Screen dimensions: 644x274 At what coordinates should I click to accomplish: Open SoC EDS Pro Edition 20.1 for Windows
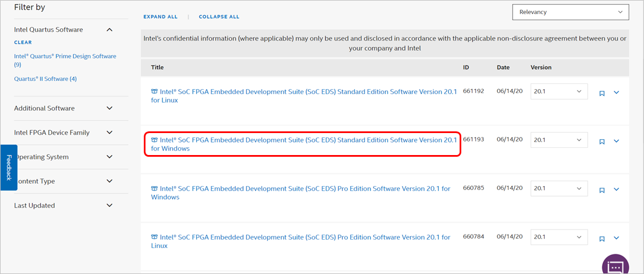point(301,193)
